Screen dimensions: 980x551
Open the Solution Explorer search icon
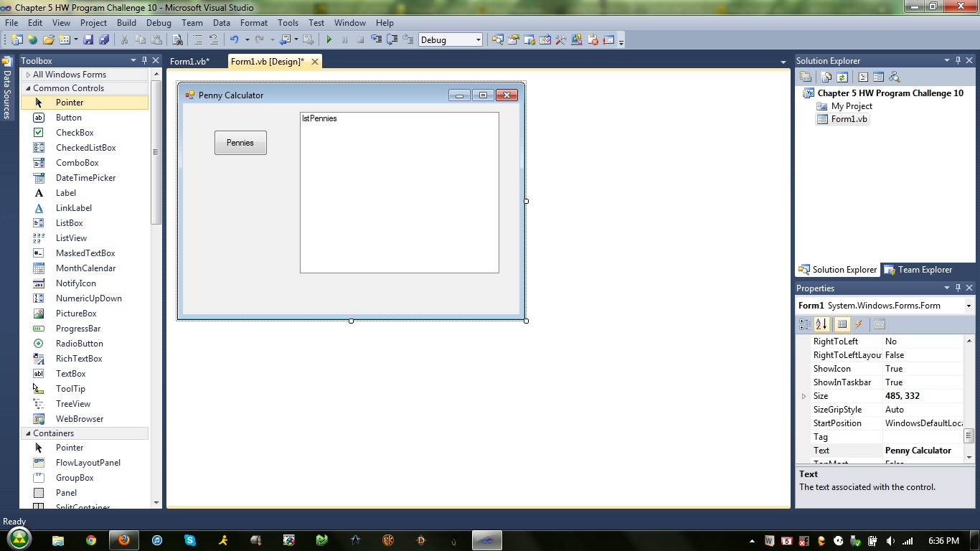click(895, 77)
